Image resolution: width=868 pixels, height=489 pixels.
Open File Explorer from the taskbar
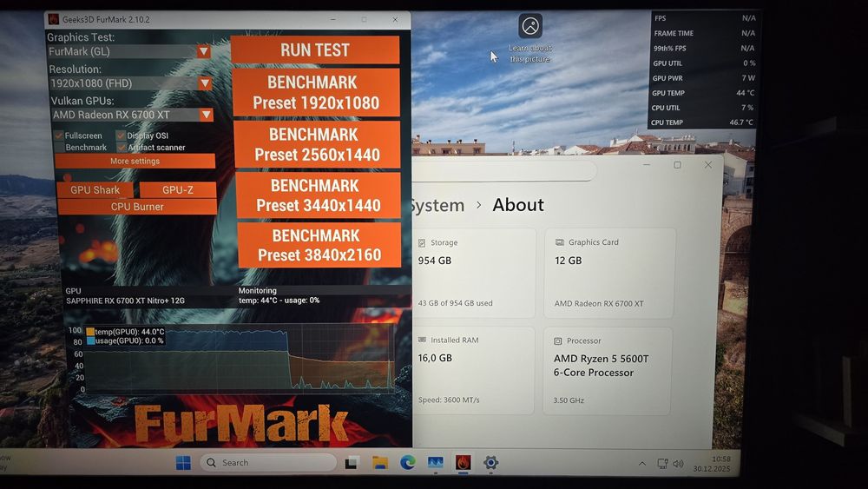coord(380,462)
